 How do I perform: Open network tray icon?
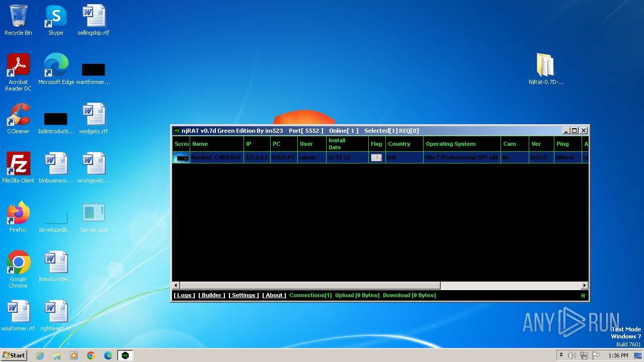click(584, 355)
